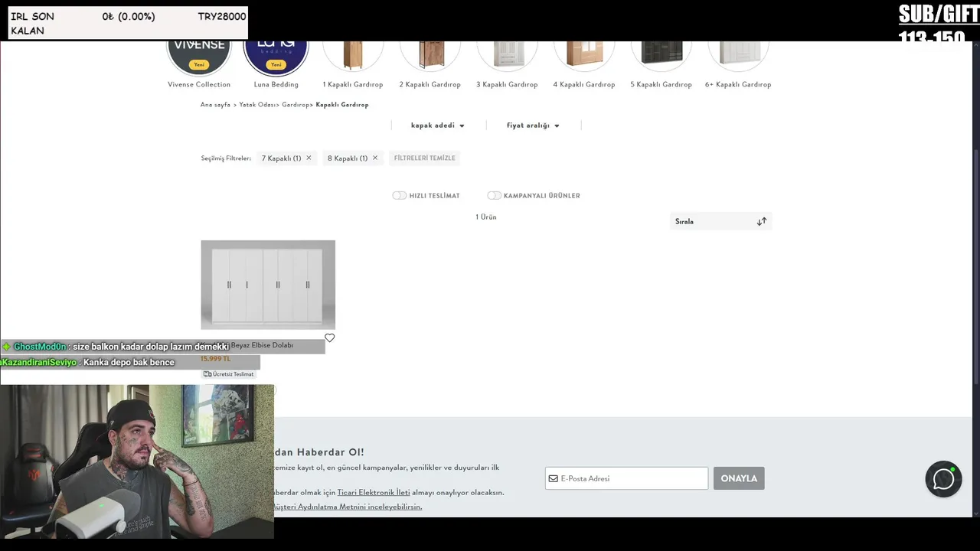Click Filtreleri Temizle button
This screenshot has height=551, width=980.
[424, 158]
